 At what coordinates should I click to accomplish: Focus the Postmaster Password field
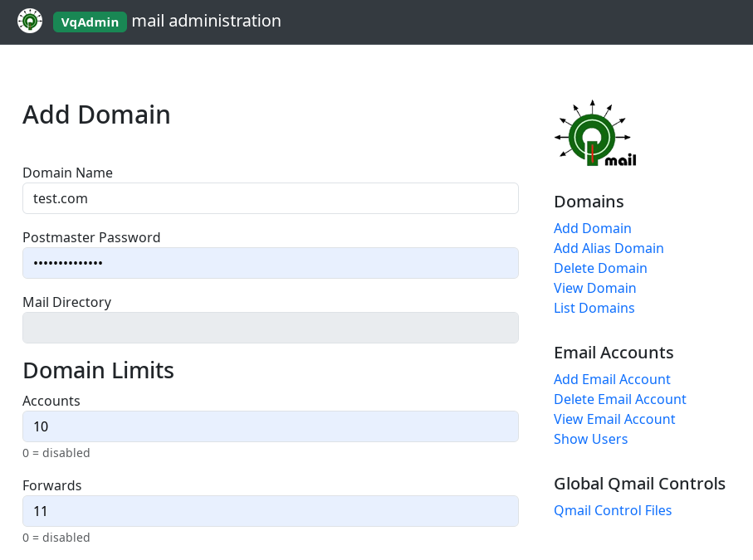point(271,263)
